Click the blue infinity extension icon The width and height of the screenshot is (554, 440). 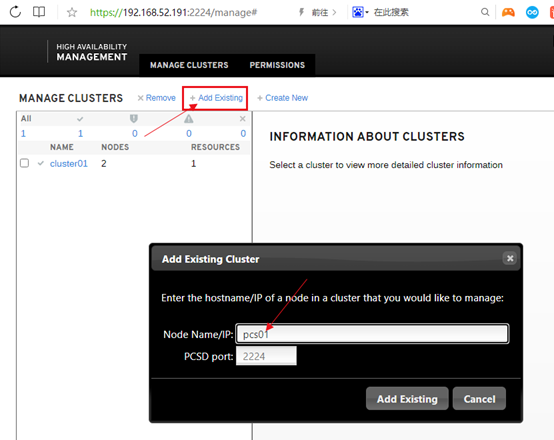532,12
